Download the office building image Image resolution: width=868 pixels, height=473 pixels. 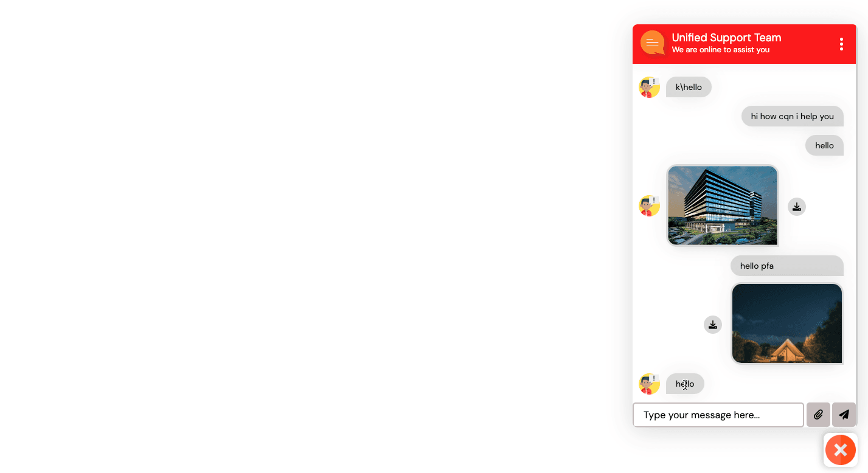click(797, 207)
